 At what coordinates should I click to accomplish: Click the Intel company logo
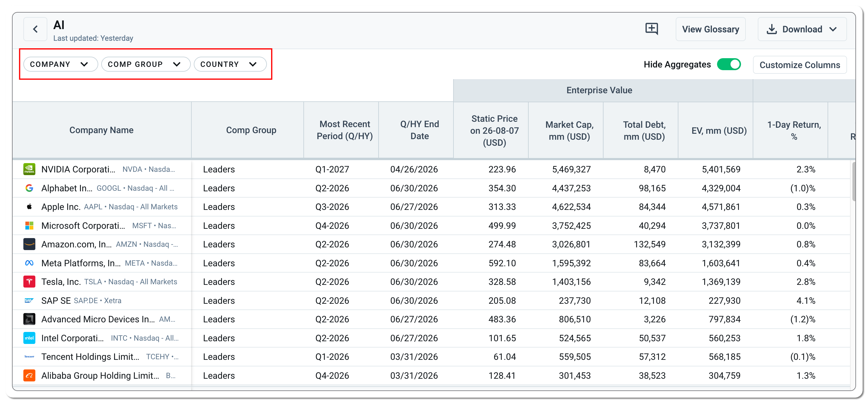pyautogui.click(x=29, y=338)
